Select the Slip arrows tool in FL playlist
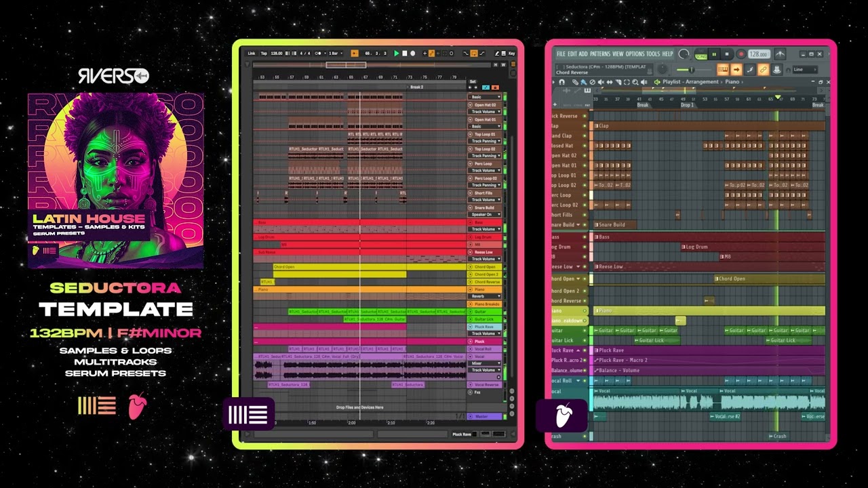The height and width of the screenshot is (488, 868). tap(610, 82)
